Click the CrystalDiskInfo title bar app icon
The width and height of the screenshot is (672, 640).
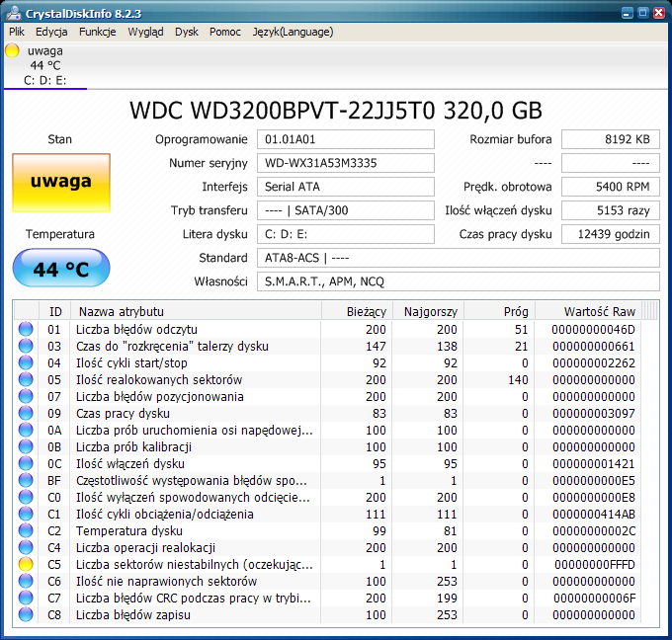(x=14, y=13)
